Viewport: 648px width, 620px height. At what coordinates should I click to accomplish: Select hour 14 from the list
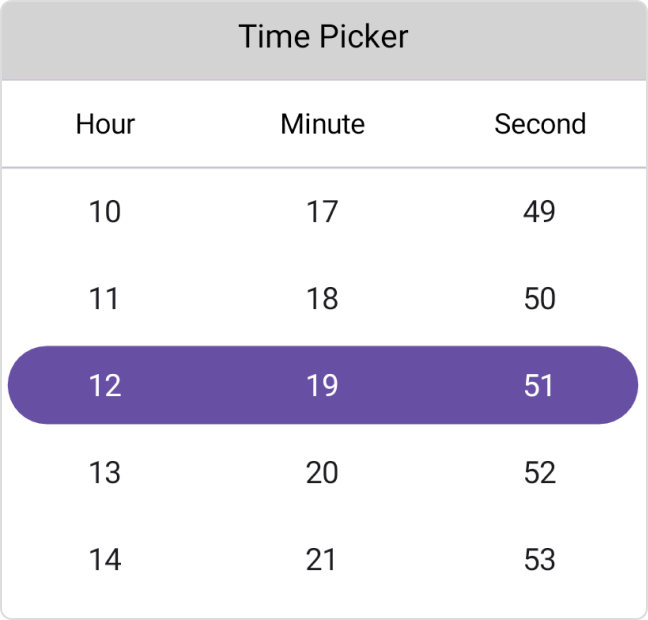[x=105, y=559]
